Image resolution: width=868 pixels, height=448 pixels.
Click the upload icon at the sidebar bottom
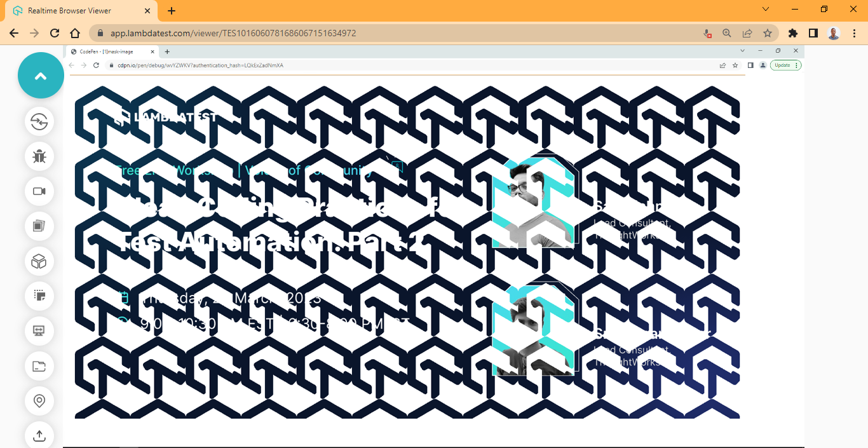coord(39,435)
